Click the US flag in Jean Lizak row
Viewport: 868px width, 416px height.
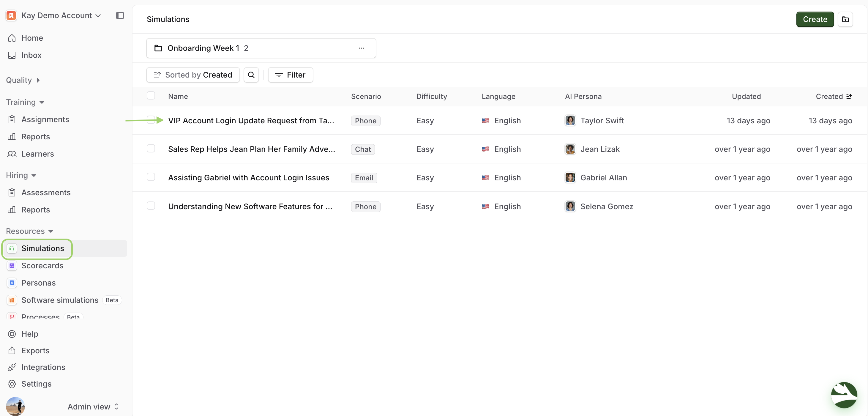tap(485, 149)
